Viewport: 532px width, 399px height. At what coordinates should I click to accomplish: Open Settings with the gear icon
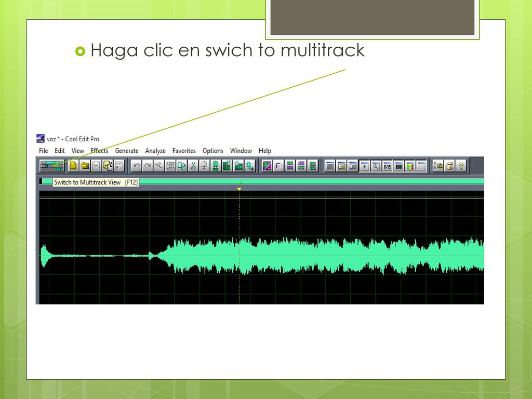coord(438,166)
